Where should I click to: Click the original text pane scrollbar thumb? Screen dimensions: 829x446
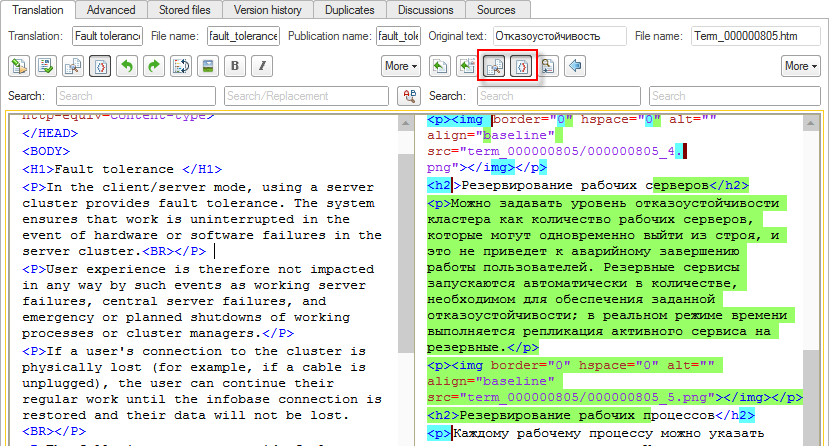tap(810, 397)
